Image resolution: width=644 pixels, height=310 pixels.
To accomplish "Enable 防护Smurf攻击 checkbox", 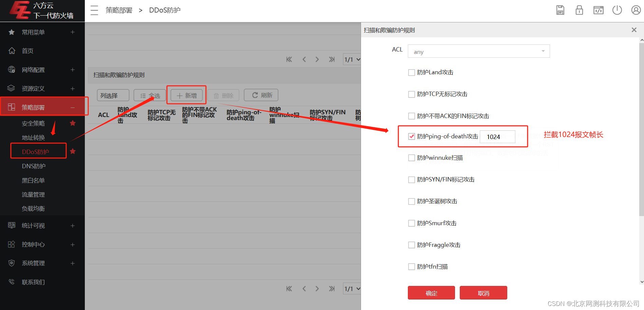I will pos(412,223).
